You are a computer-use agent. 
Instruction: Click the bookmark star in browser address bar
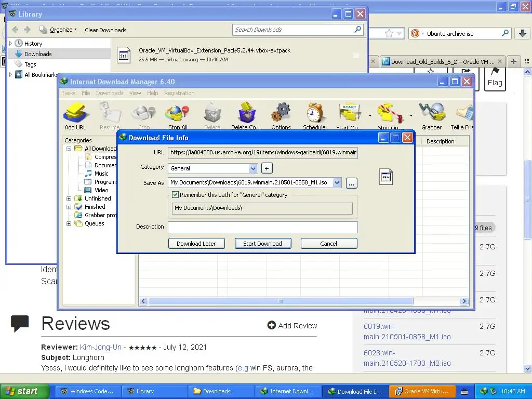(389, 33)
